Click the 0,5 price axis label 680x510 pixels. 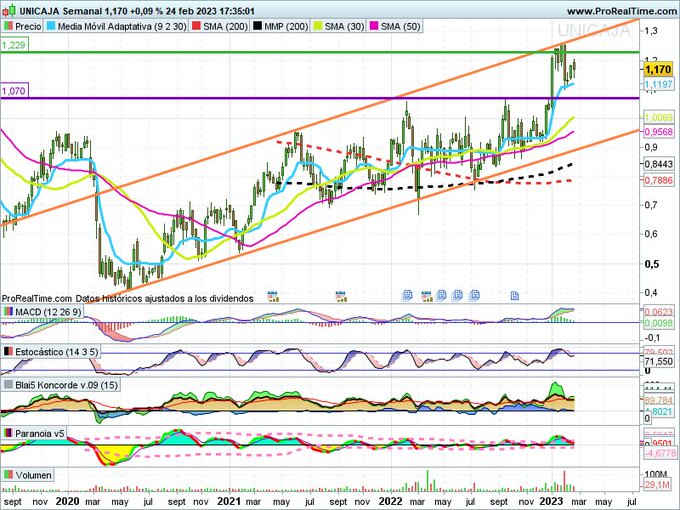point(651,264)
